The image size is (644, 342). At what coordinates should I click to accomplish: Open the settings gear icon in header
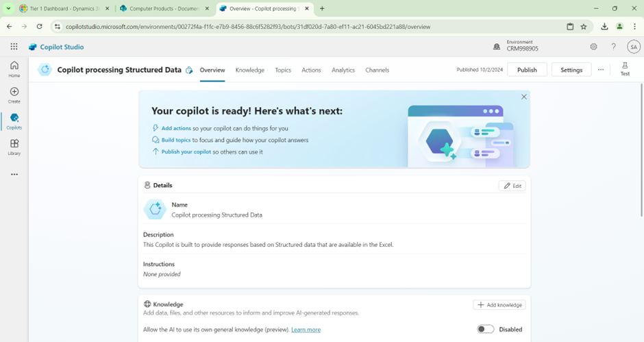point(593,47)
